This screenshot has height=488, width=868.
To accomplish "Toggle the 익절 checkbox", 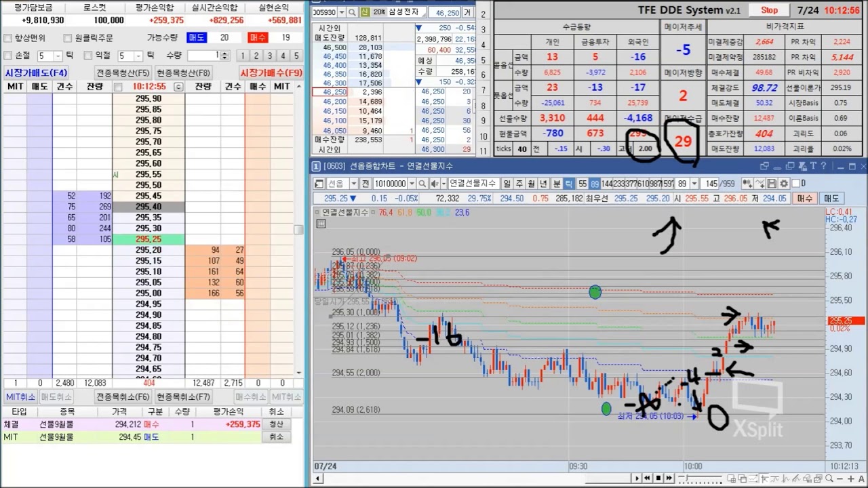I will coord(88,56).
